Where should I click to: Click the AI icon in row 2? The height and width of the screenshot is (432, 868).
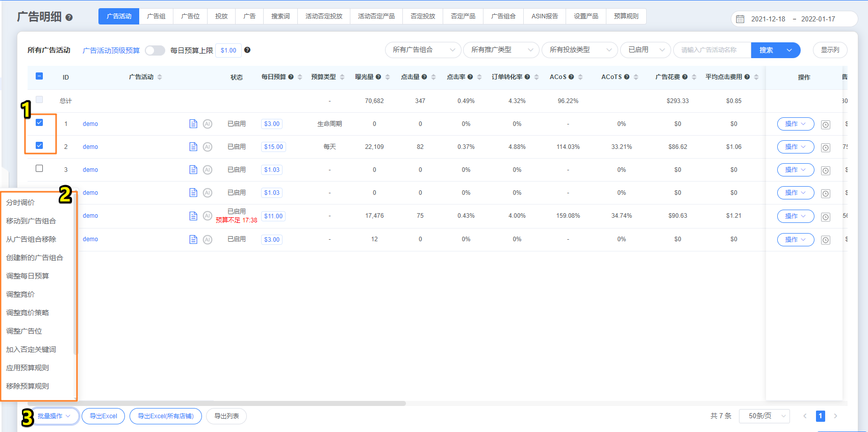point(208,147)
